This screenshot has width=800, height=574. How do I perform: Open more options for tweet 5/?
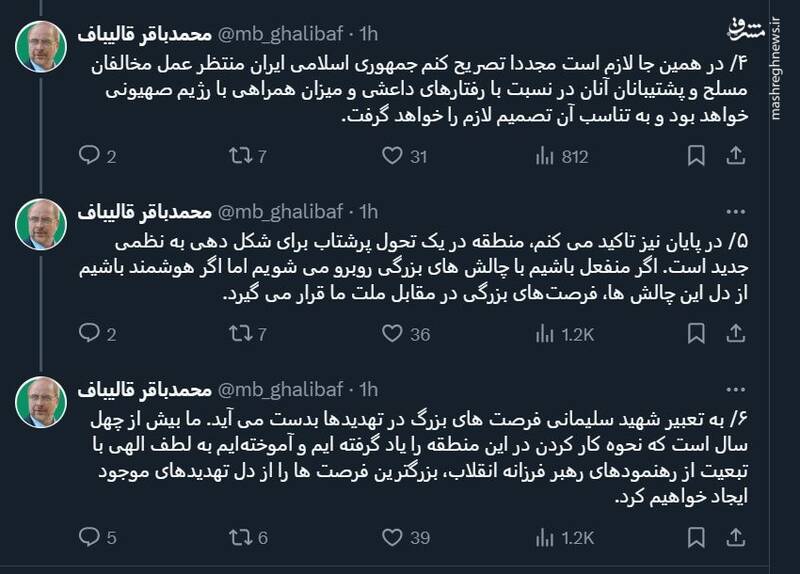point(735,212)
